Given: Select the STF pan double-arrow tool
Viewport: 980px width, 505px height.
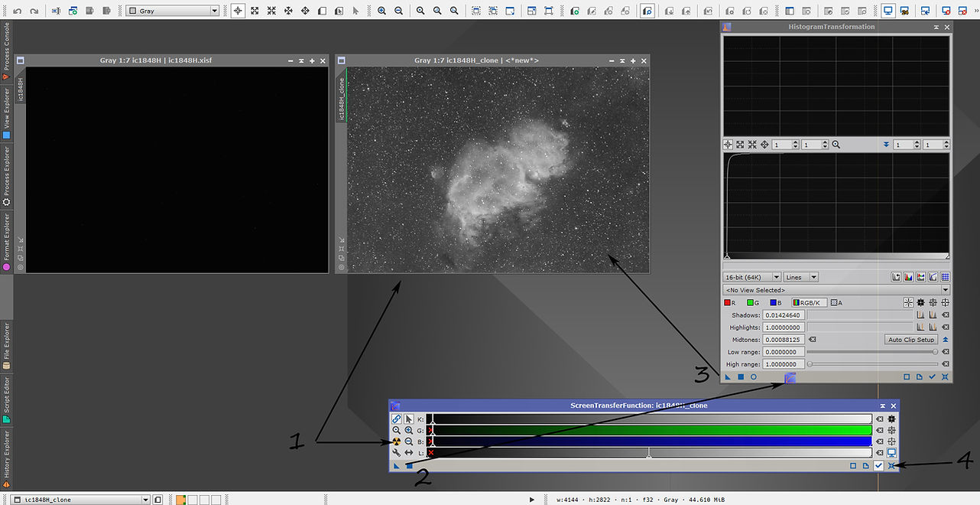Looking at the screenshot, I should coord(409,453).
